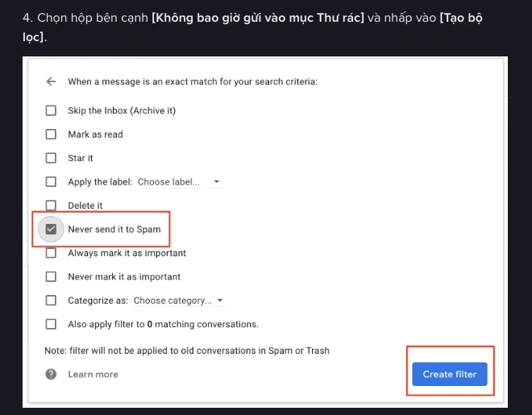The image size is (532, 415).
Task: Enable the Mark as read checkbox
Action: pos(51,135)
